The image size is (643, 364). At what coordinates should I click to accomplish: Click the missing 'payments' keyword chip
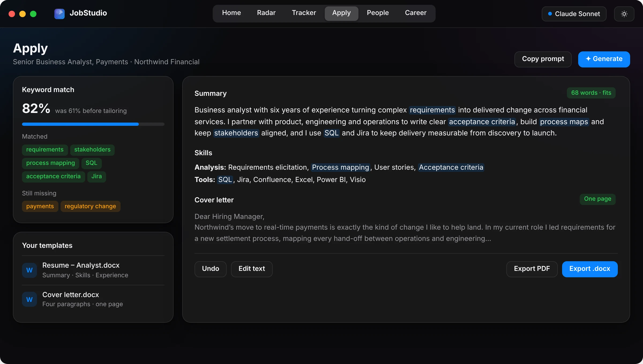[x=40, y=206]
